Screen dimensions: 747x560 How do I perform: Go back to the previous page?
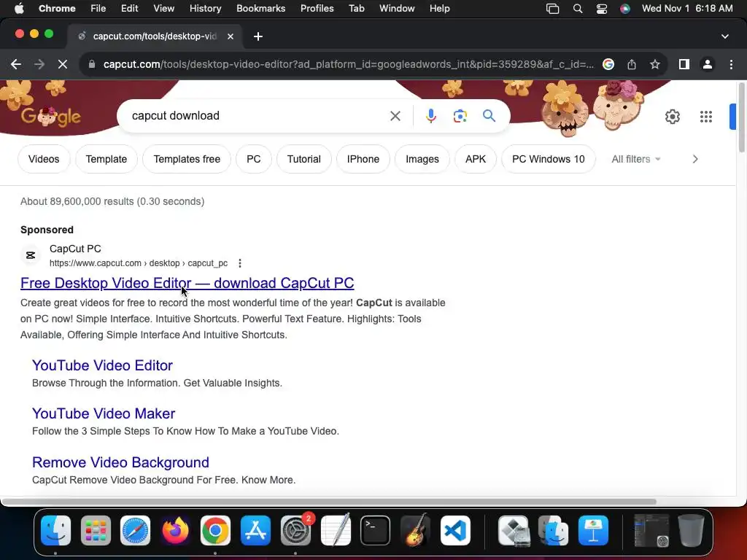click(16, 64)
